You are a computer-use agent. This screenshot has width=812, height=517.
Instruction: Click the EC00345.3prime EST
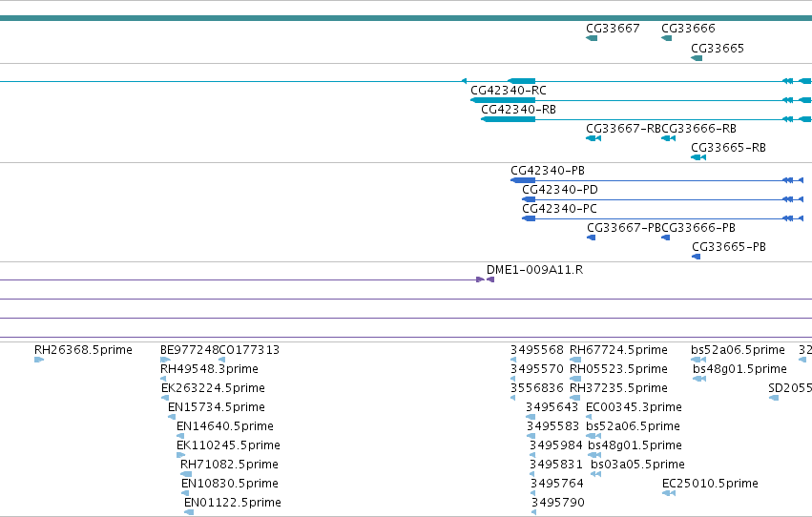pyautogui.click(x=634, y=408)
